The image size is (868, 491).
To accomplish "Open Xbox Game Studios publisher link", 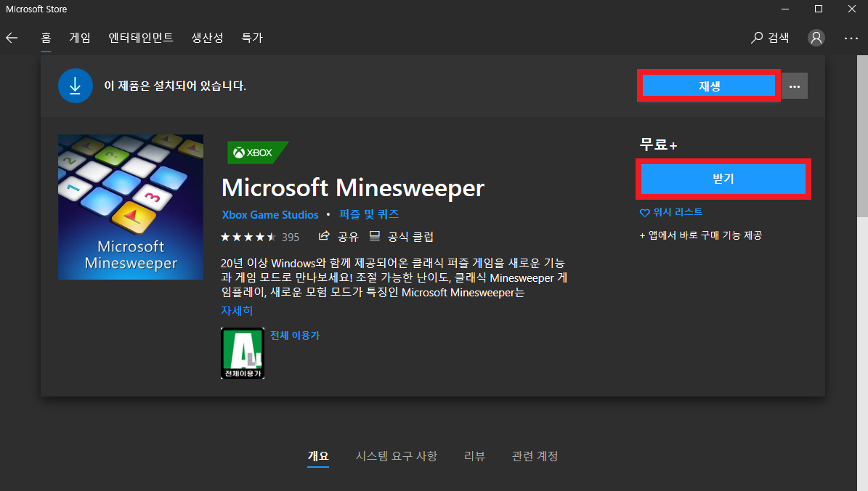I will [270, 215].
